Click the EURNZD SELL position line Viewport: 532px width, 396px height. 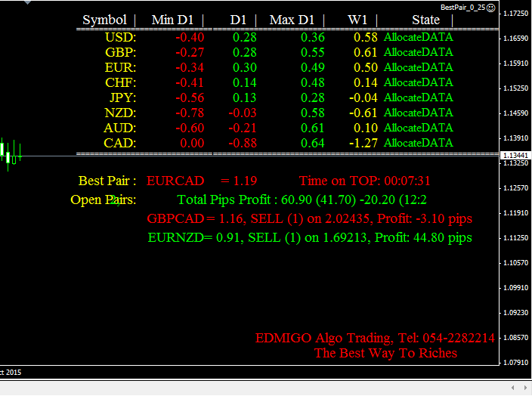tap(310, 238)
